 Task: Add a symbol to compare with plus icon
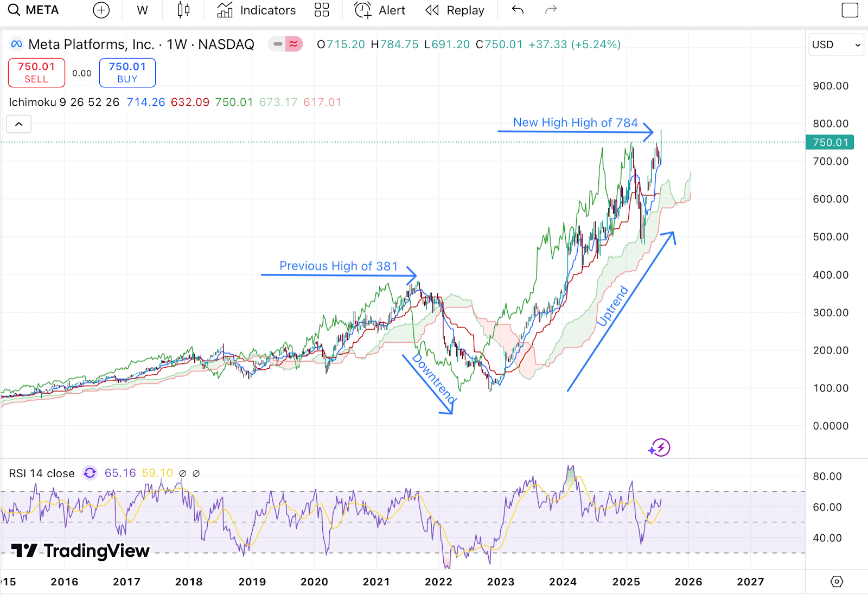[101, 10]
